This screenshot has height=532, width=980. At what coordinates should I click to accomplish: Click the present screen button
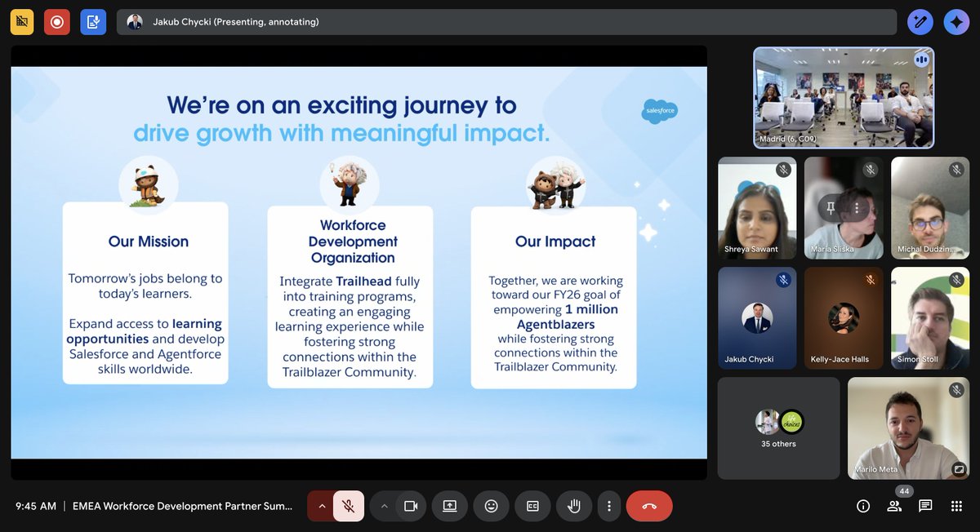click(449, 506)
